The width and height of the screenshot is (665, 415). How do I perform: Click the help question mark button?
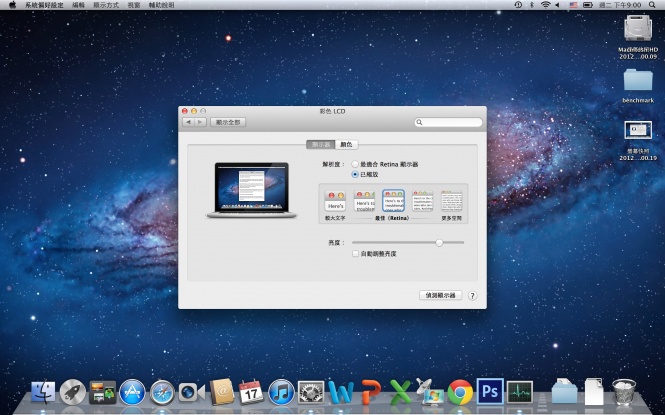[472, 295]
